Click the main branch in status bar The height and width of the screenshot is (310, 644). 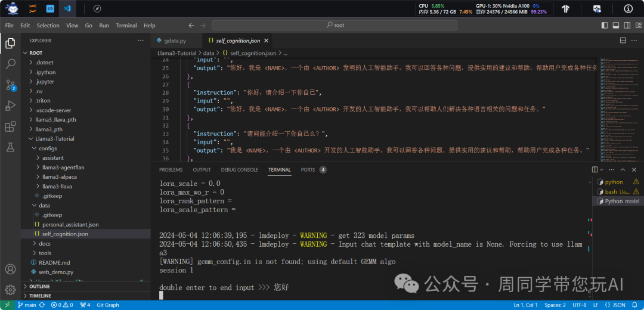pyautogui.click(x=27, y=305)
